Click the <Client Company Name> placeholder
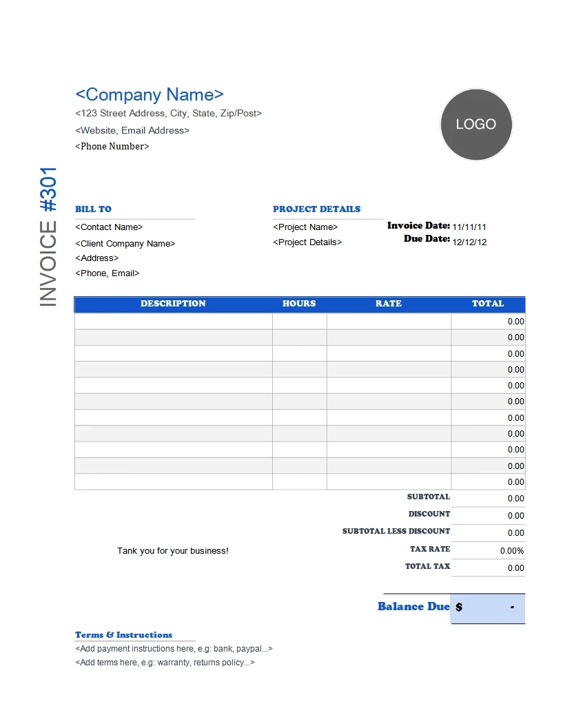 125,243
